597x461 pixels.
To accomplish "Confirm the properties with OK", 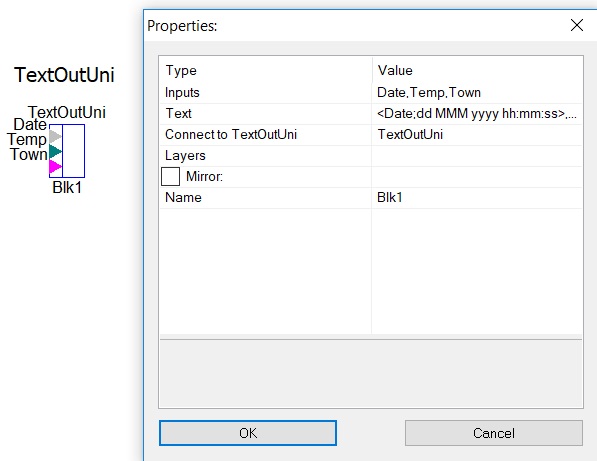I will tap(248, 433).
